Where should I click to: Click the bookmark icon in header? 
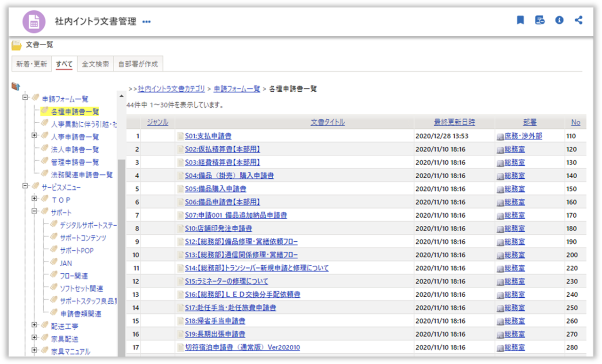pos(520,20)
